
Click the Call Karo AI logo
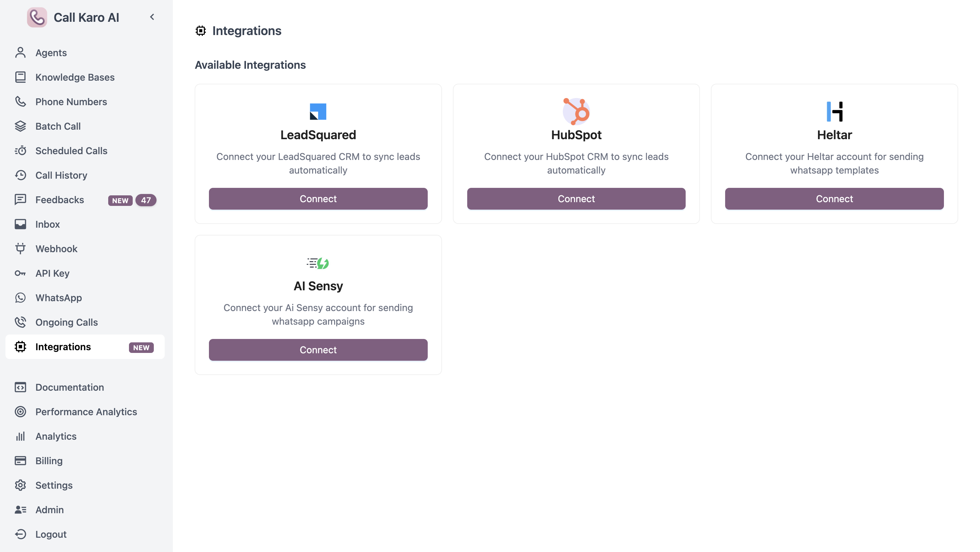(37, 17)
